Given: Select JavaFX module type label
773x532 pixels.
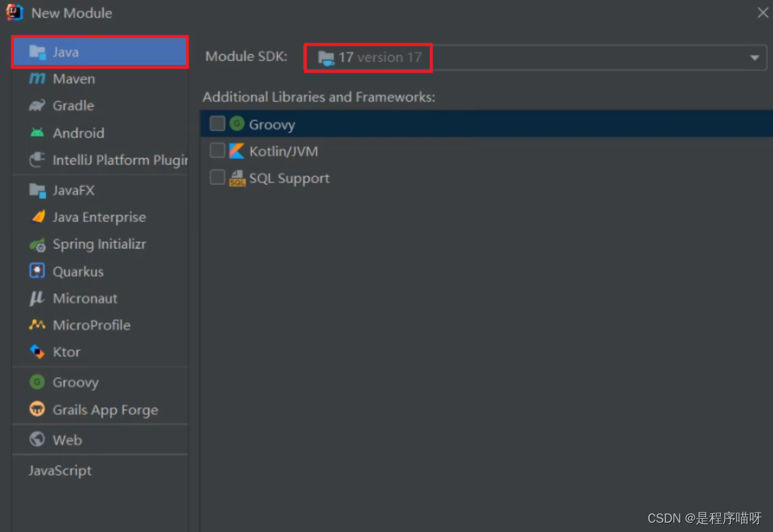Looking at the screenshot, I should (x=73, y=190).
